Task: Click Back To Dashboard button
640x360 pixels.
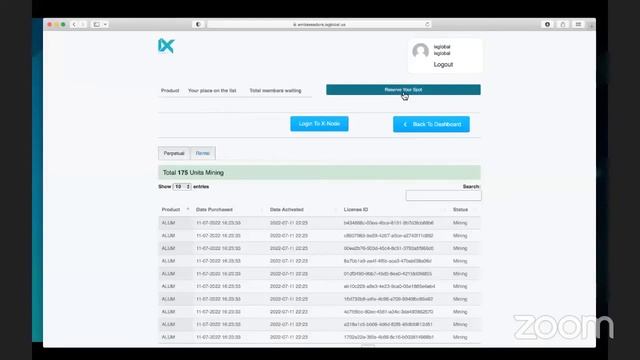Action: click(431, 124)
